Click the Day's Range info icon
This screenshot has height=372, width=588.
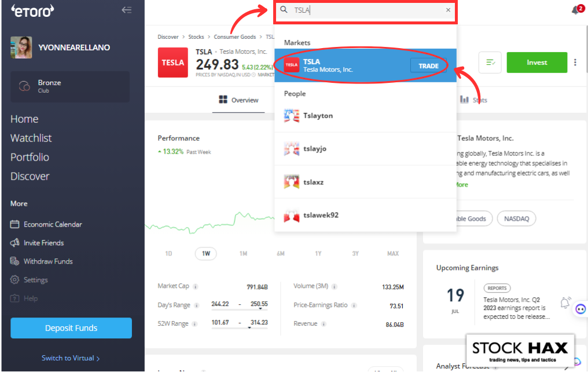pyautogui.click(x=197, y=305)
